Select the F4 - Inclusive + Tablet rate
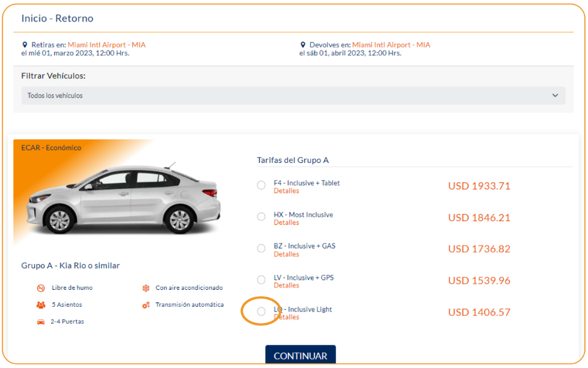 click(261, 185)
